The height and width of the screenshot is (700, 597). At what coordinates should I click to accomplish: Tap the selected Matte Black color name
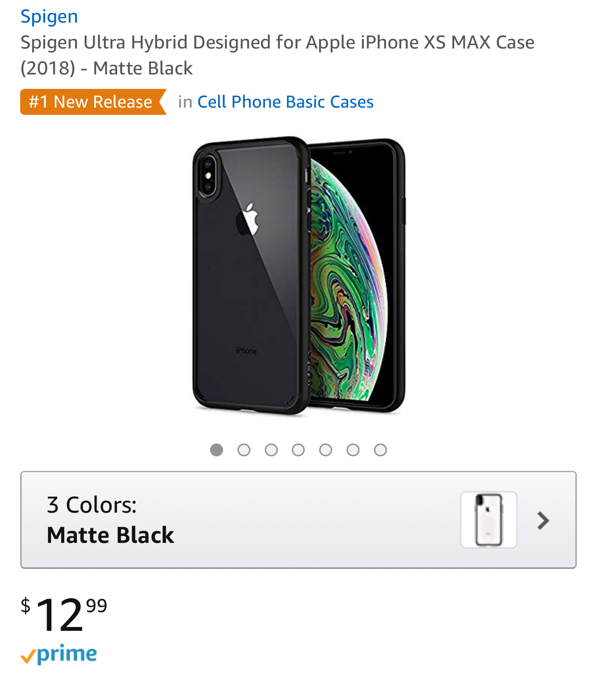(x=111, y=535)
